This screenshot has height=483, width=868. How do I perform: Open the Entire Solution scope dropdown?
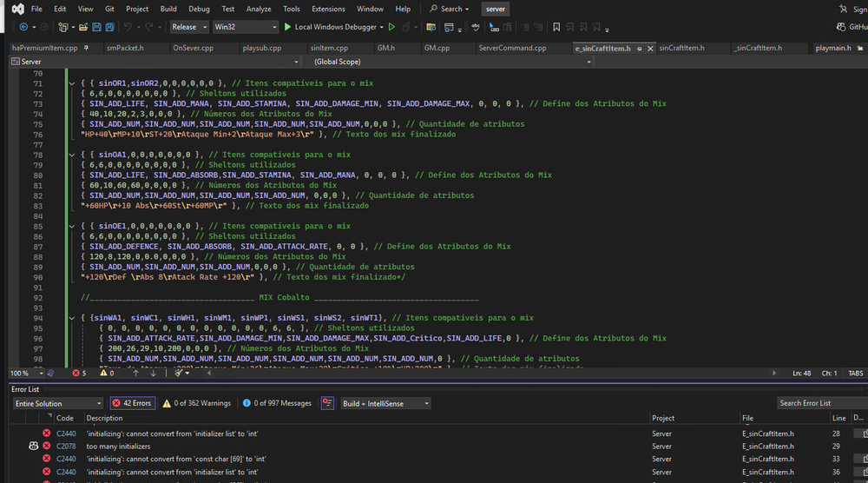[x=58, y=403]
